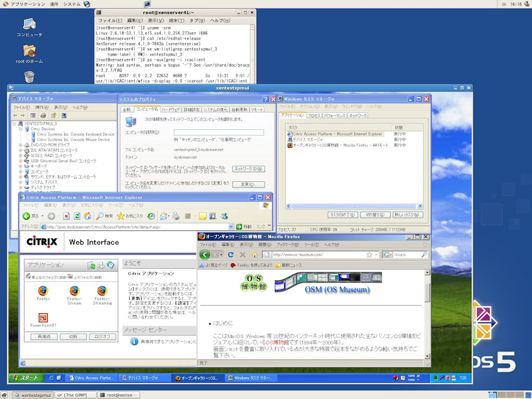Click Change button in System Properties

pyautogui.click(x=249, y=184)
